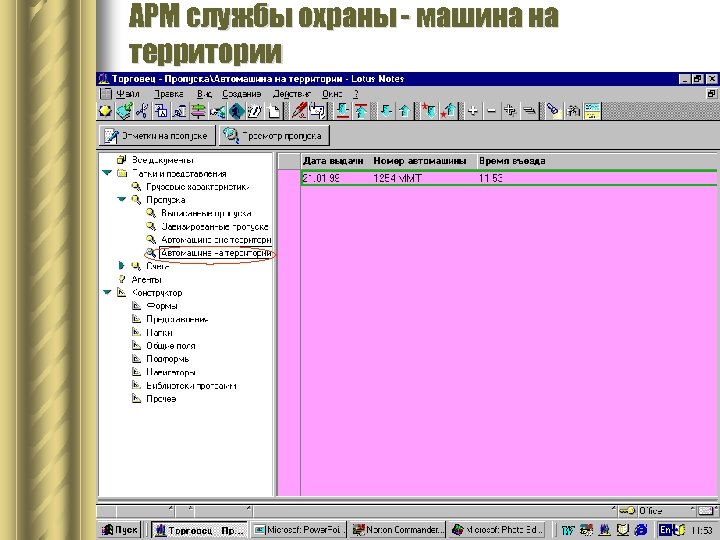
Task: Select Выписанные пропуска view
Action: point(206,213)
